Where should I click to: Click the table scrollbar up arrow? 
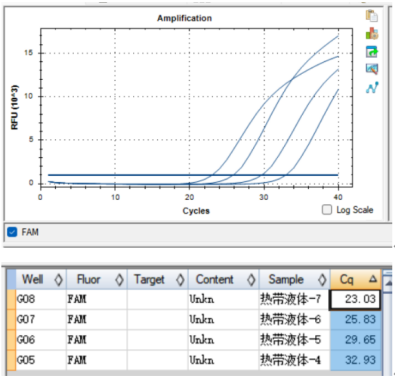(x=388, y=283)
